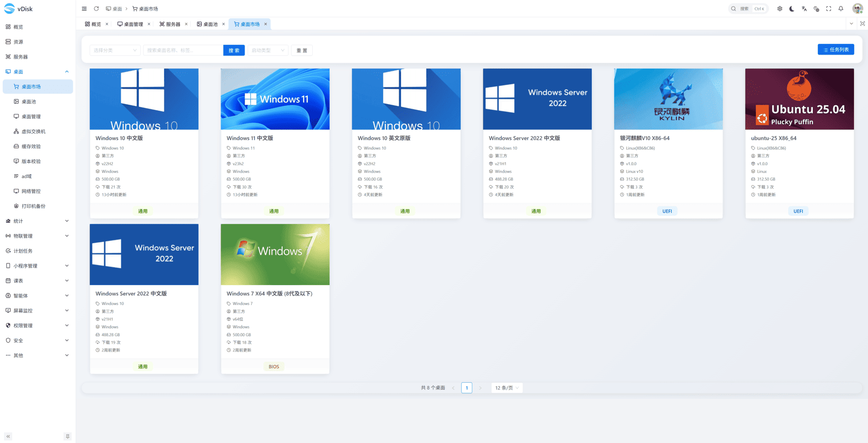Image resolution: width=868 pixels, height=443 pixels.
Task: Open the 任务列表 task list
Action: click(836, 50)
